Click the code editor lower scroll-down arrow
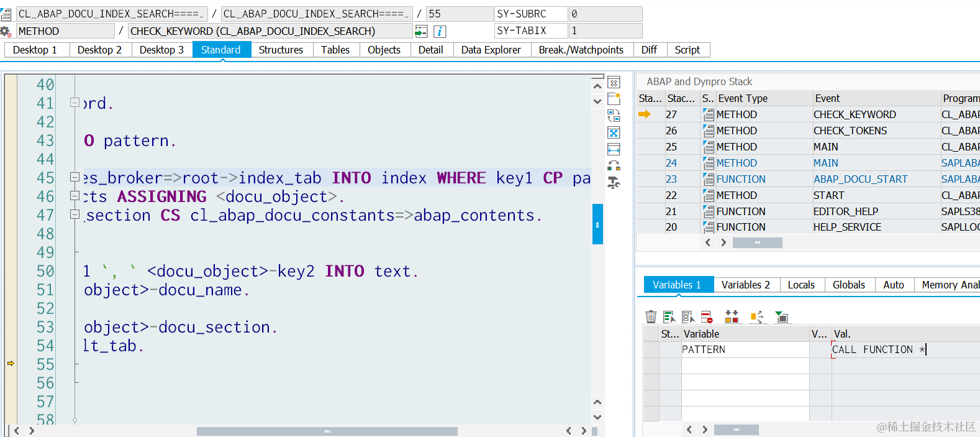The width and height of the screenshot is (980, 437). [597, 417]
